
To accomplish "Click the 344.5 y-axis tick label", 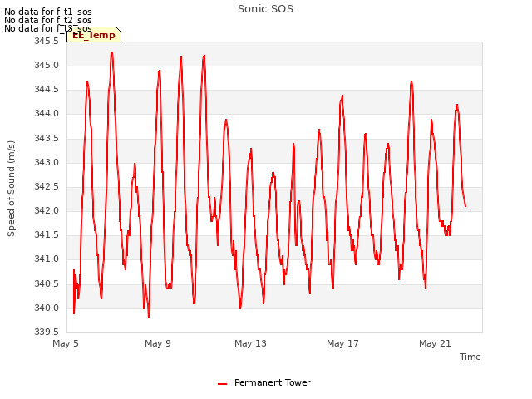I will pyautogui.click(x=47, y=90).
